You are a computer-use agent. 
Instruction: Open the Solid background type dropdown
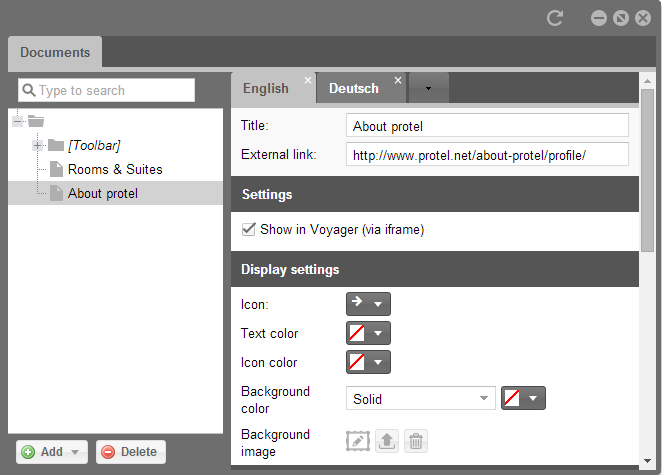coord(421,398)
